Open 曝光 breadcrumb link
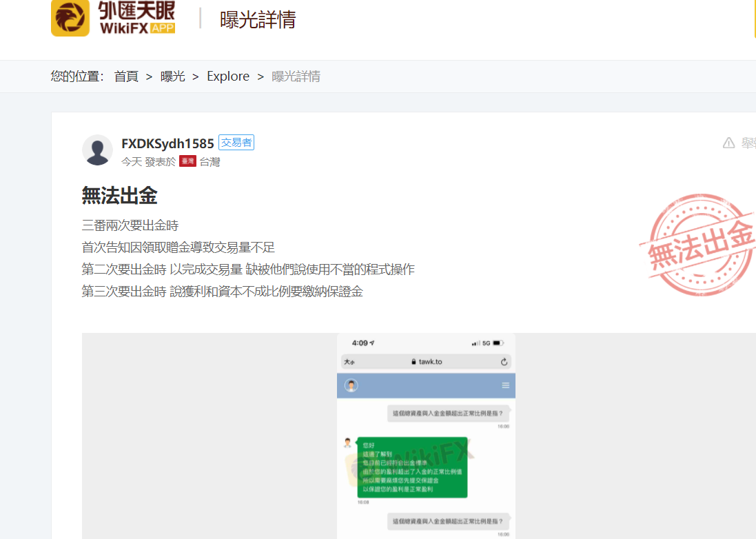The image size is (756, 539). click(172, 77)
